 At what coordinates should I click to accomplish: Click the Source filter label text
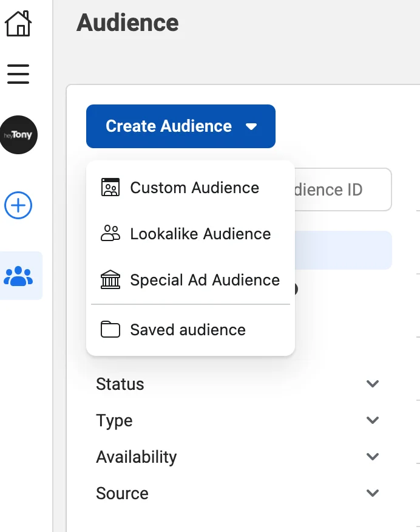point(122,493)
